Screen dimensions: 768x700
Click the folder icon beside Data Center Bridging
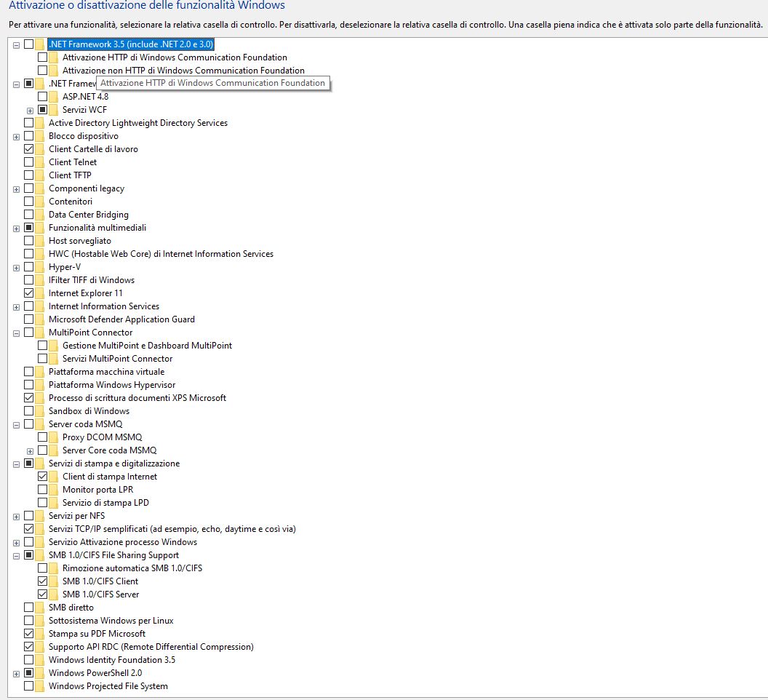[40, 214]
